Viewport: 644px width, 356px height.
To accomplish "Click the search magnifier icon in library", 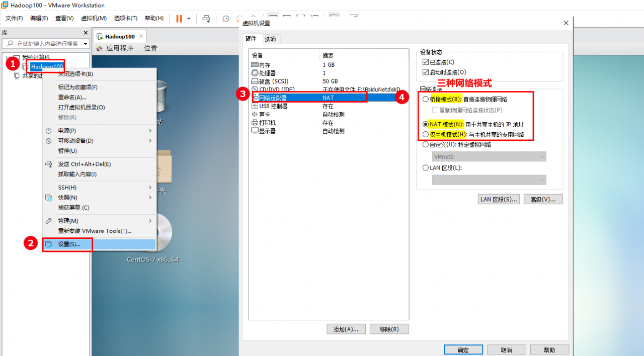I will (x=10, y=44).
